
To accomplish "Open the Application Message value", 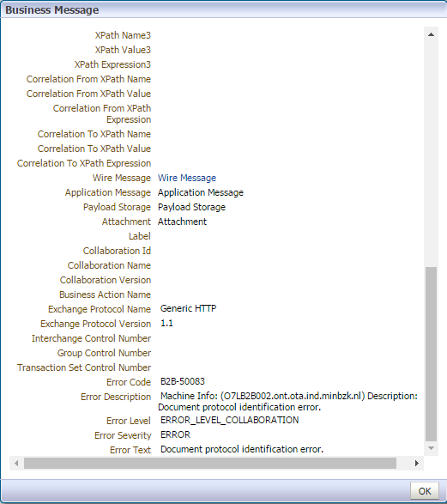I will coord(201,192).
